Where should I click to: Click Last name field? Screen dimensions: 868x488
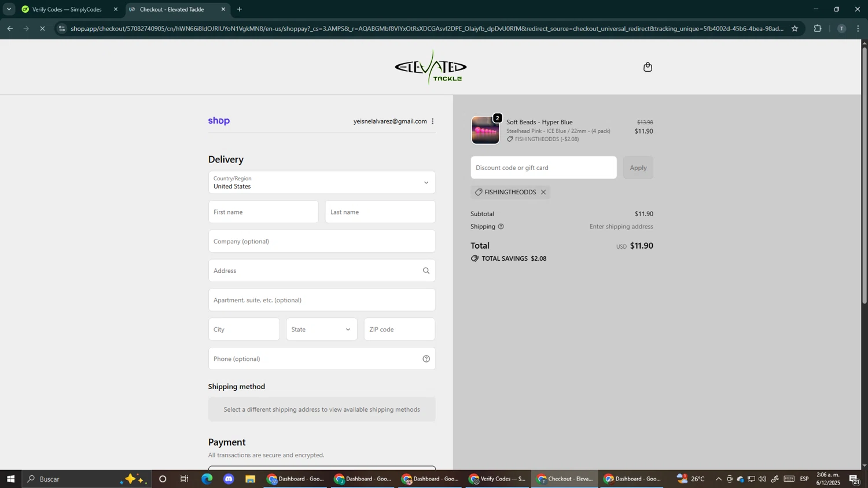coord(380,212)
